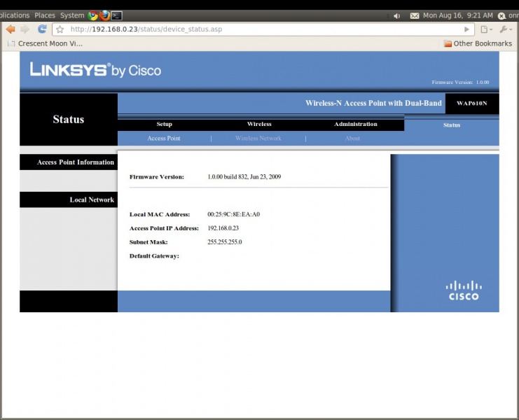Open the About sub-tab
519x420 pixels.
[x=352, y=138]
